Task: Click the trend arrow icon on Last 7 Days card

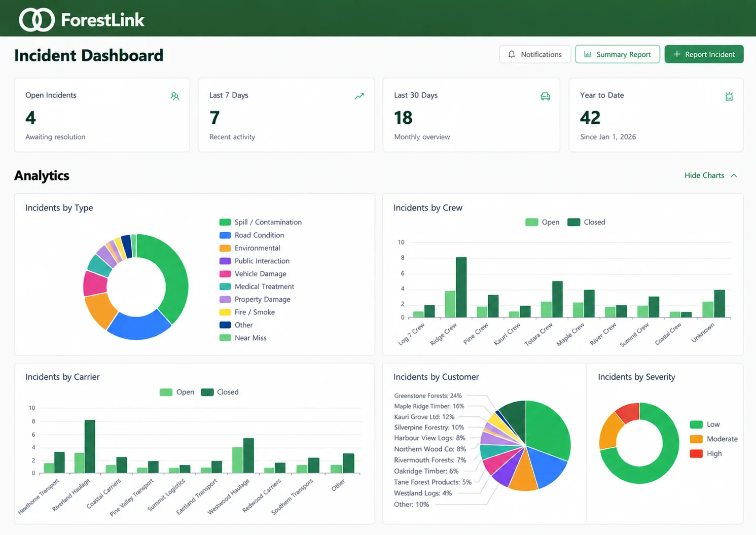Action: (359, 96)
